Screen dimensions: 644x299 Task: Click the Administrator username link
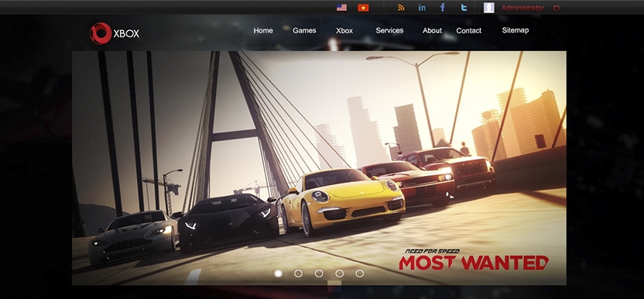[522, 8]
